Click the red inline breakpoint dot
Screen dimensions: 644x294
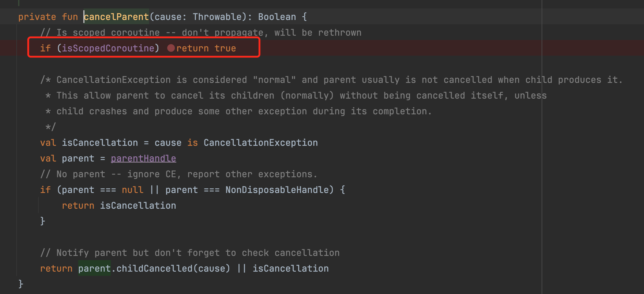pyautogui.click(x=171, y=48)
